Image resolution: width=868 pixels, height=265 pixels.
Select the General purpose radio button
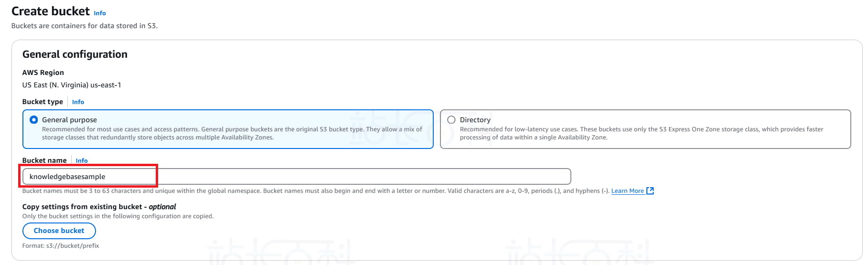[34, 120]
